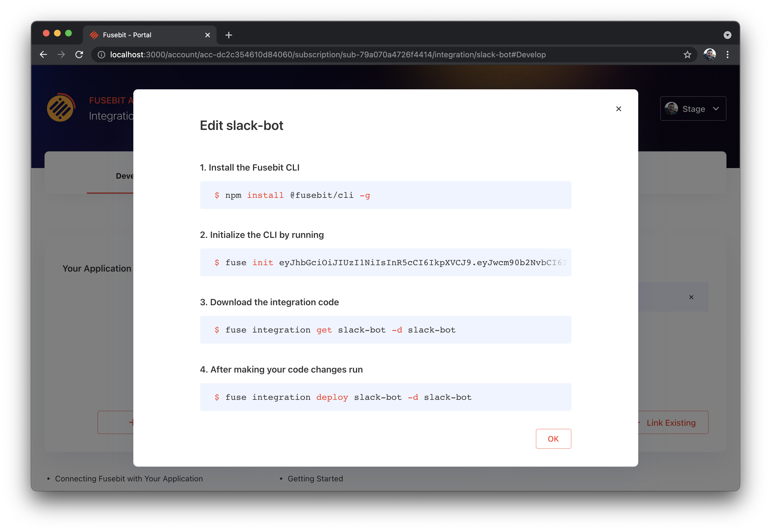Viewport: 771px width, 532px height.
Task: Click '2. Initialize the CLI by running' text
Action: point(262,235)
